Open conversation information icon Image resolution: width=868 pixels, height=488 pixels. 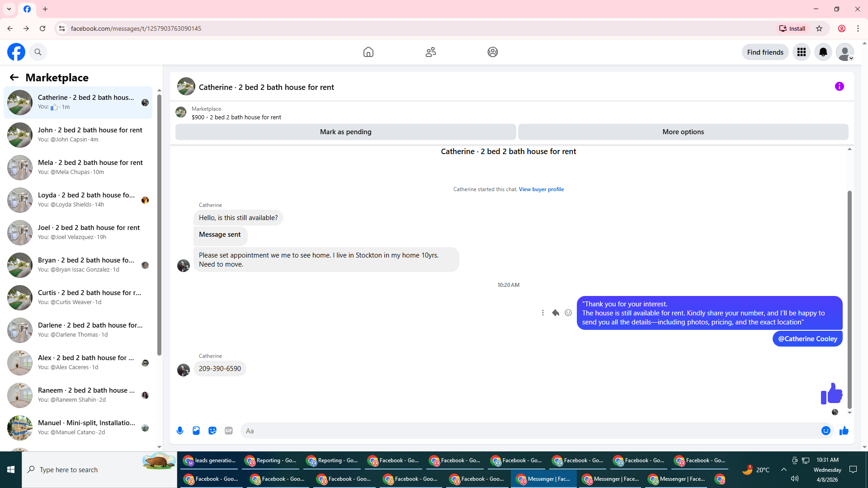click(x=839, y=86)
